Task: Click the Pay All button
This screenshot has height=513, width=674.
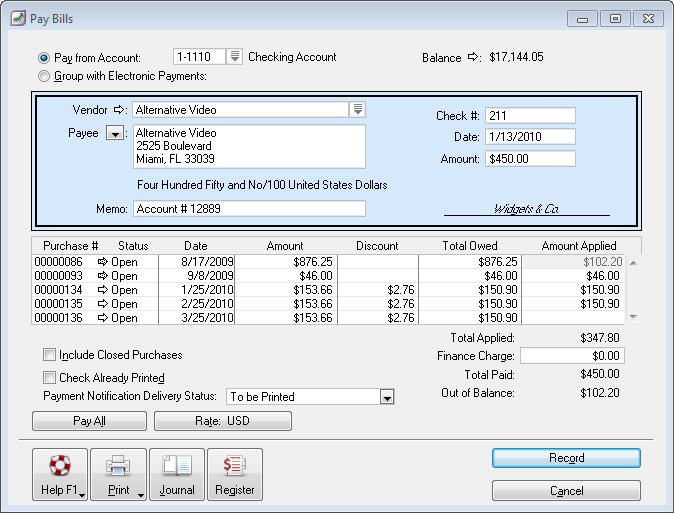Action: [89, 421]
